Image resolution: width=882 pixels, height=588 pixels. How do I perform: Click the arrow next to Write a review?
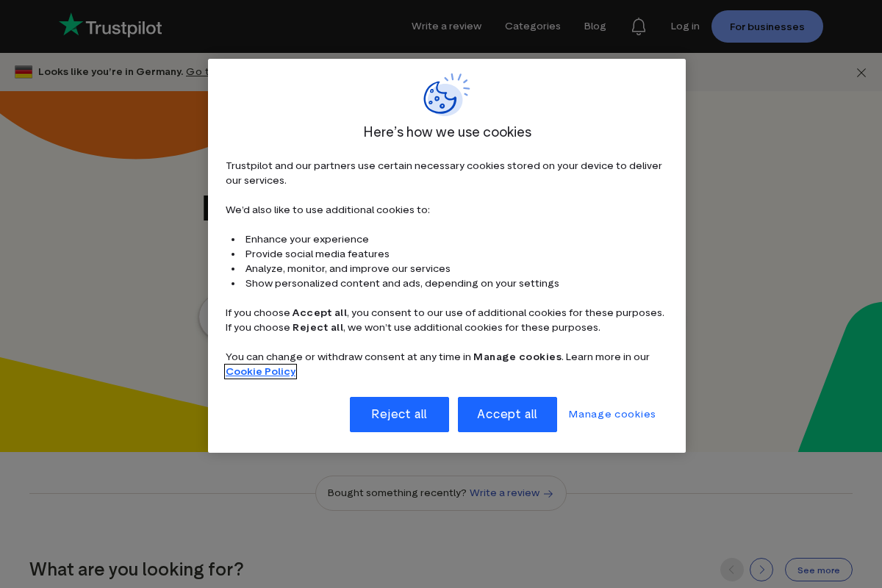(548, 493)
